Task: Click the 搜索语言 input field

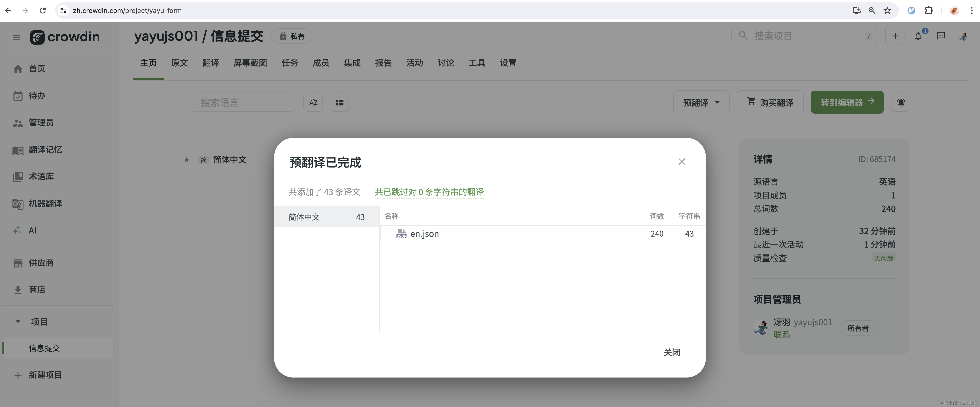Action: point(243,103)
